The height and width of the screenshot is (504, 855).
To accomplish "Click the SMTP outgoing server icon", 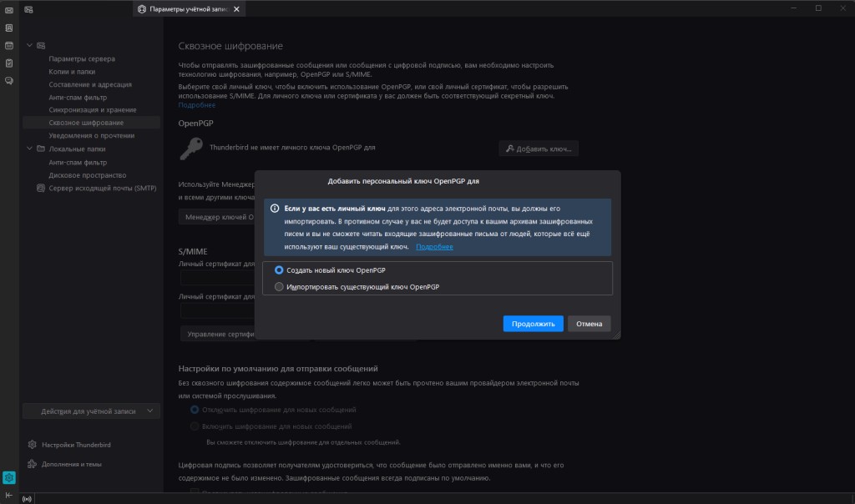I will (41, 188).
